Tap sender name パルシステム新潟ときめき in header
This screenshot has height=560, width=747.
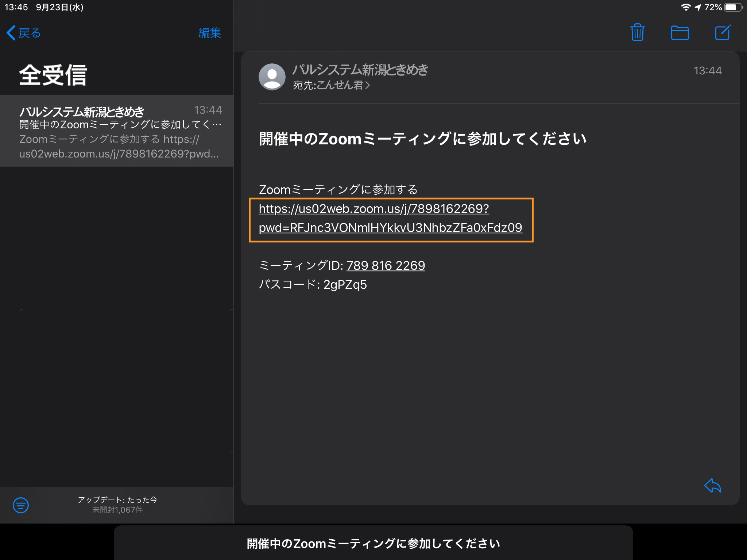360,69
